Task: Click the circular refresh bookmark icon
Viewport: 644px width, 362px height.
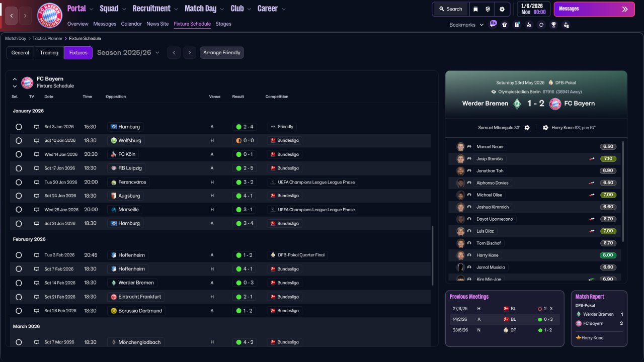Action: [541, 25]
